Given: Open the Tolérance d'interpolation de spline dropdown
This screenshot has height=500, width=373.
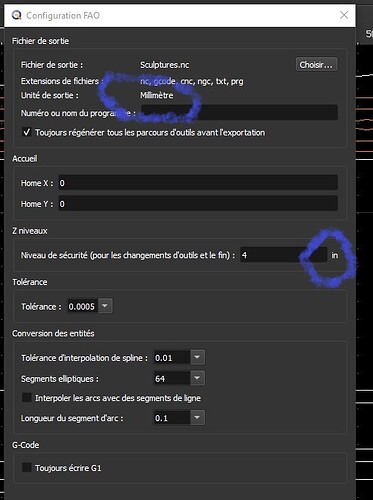Looking at the screenshot, I should point(197,357).
